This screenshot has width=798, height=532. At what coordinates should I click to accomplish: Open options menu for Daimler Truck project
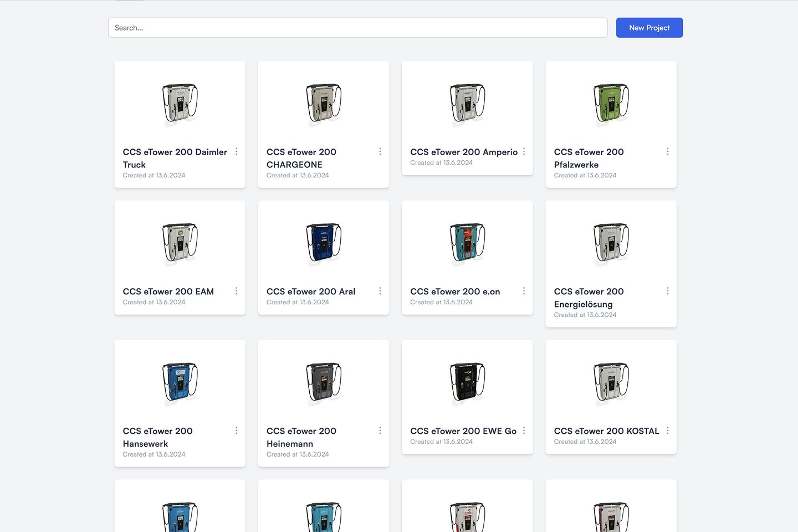237,151
